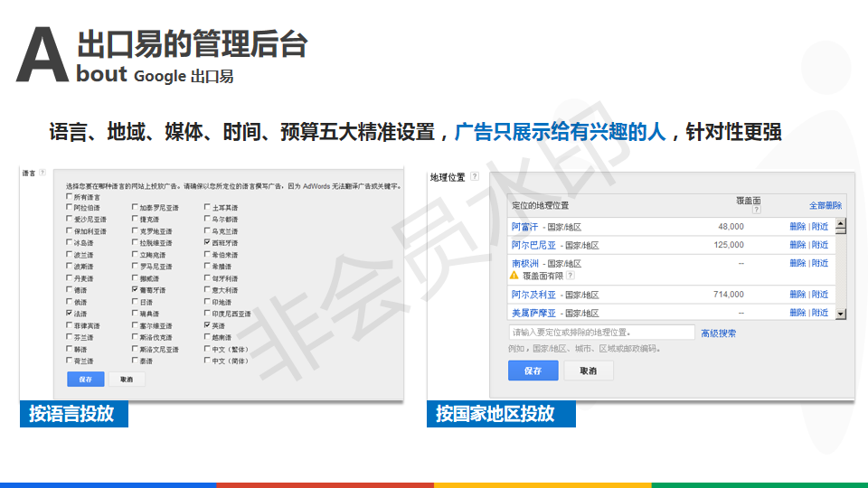Screen dimensions: 868x488
Task: Save the language settings with 保存
Action: coord(86,380)
